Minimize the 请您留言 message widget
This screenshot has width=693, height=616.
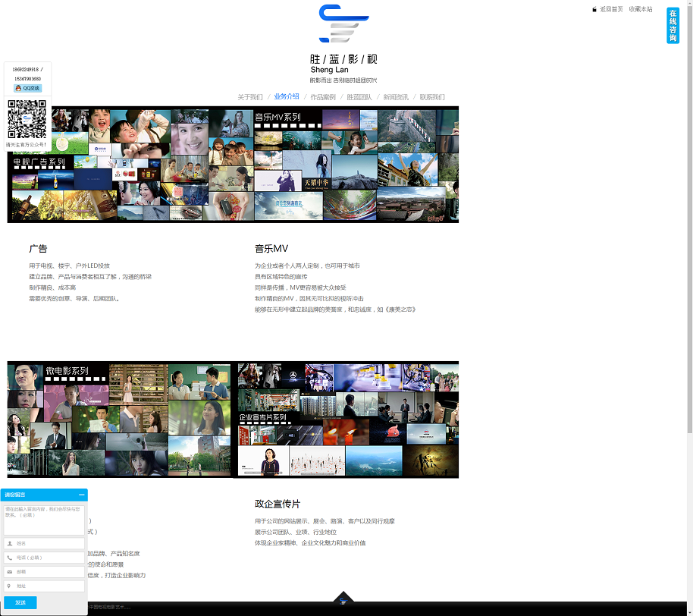coord(81,495)
